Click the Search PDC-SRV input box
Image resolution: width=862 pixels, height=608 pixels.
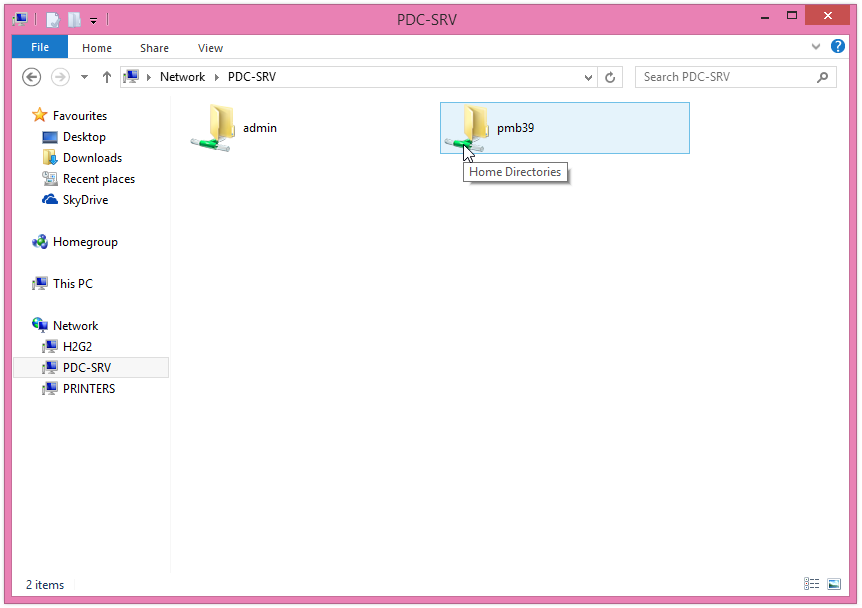click(x=725, y=77)
